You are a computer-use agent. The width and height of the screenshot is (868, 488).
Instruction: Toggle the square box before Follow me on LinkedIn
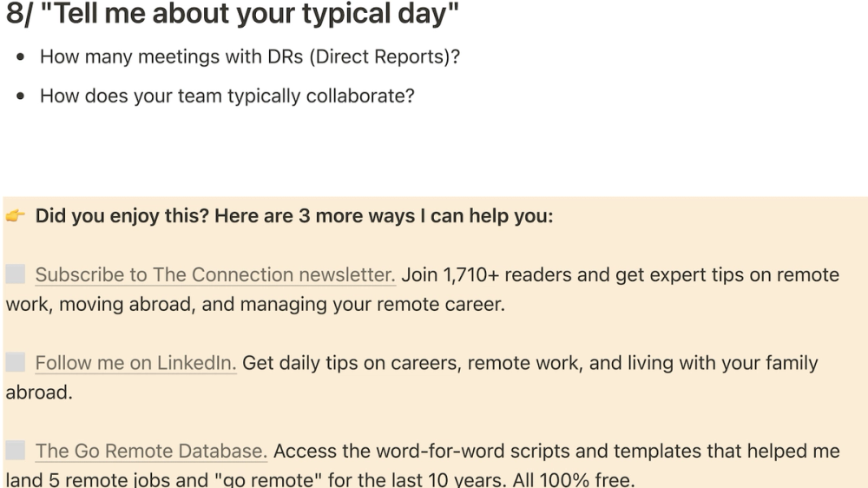(16, 362)
